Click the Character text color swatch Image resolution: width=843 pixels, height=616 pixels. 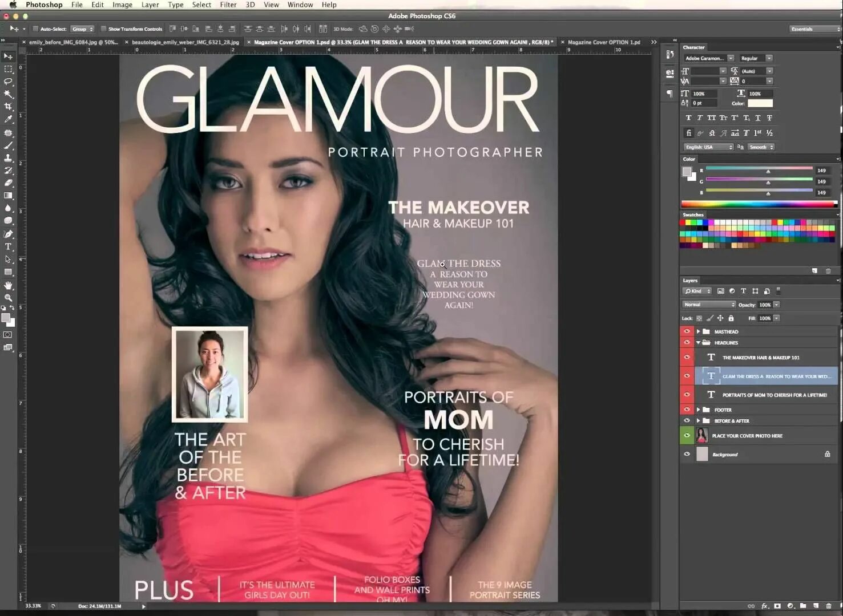pyautogui.click(x=760, y=103)
